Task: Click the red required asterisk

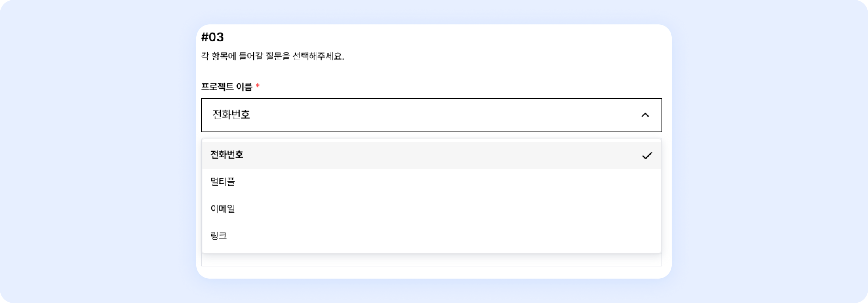Action: [258, 86]
